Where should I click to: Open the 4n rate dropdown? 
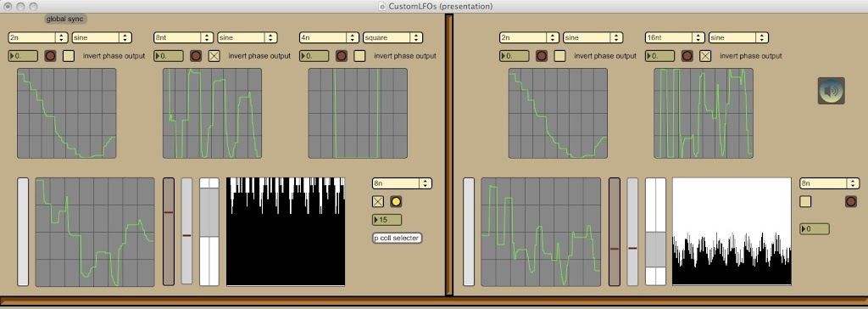point(329,37)
